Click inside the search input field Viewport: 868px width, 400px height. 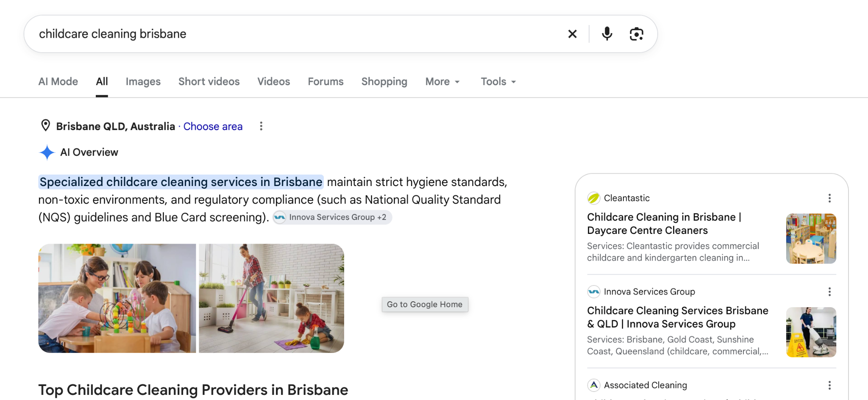click(297, 34)
